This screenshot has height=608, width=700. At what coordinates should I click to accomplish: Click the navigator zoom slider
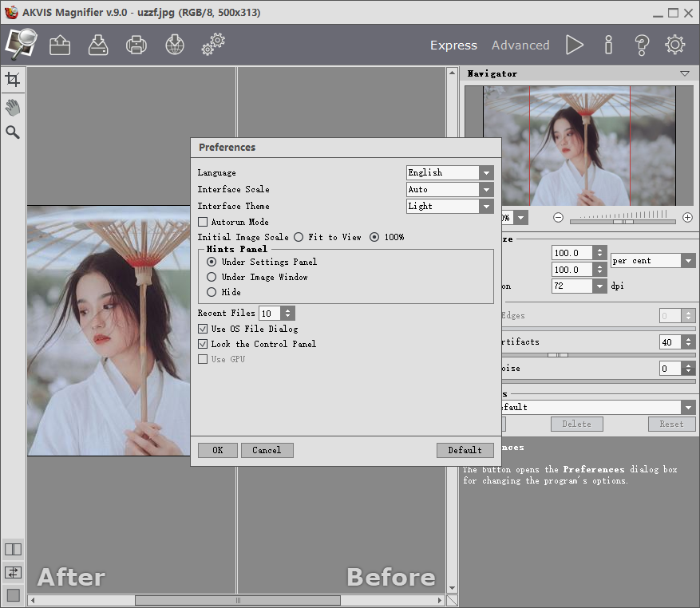pos(623,221)
